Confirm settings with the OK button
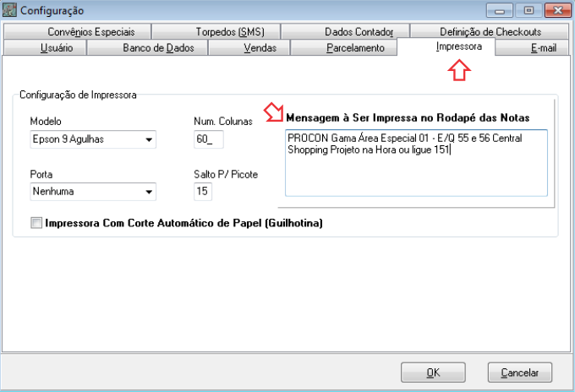The width and height of the screenshot is (575, 392). [x=433, y=373]
